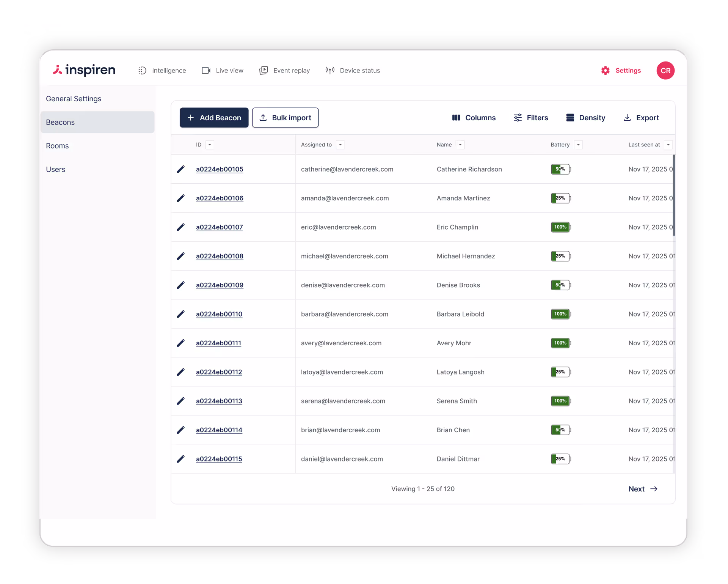The image size is (728, 584).
Task: Click the edit pencil for beacon a0224eb00112
Action: (181, 372)
